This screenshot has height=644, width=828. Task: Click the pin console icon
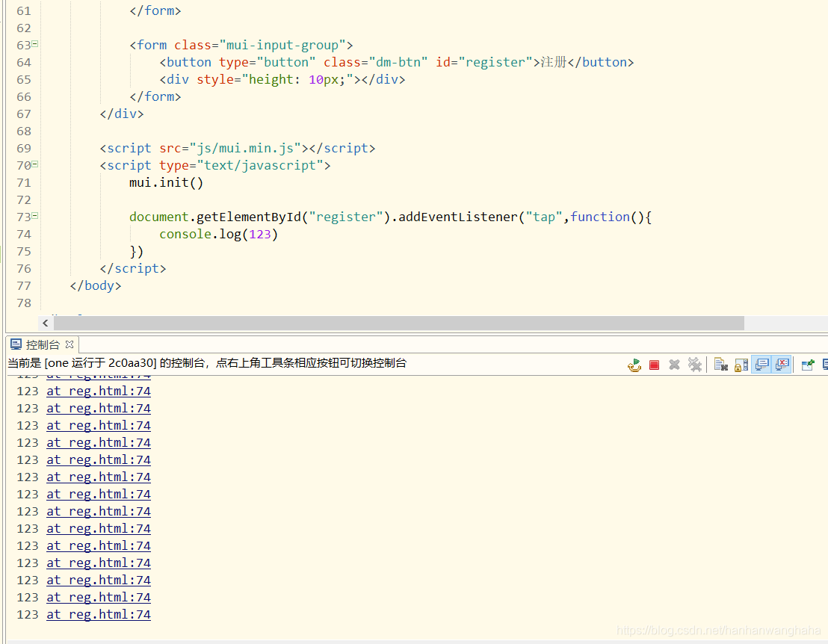(x=808, y=365)
